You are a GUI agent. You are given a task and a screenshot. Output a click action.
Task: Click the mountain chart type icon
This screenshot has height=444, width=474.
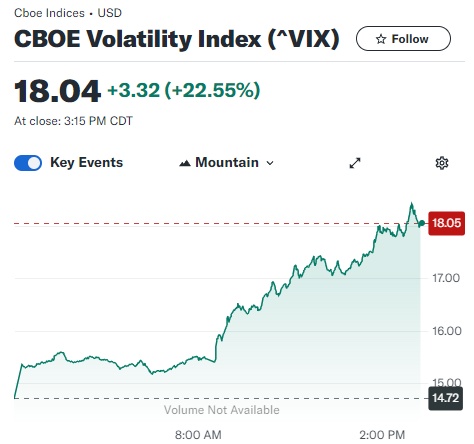tap(185, 163)
